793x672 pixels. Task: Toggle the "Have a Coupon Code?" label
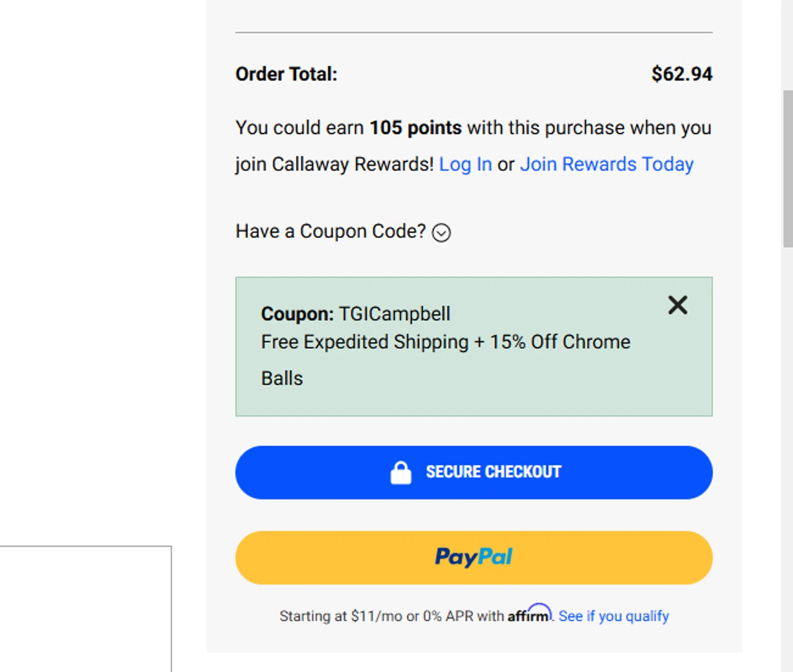pyautogui.click(x=330, y=231)
